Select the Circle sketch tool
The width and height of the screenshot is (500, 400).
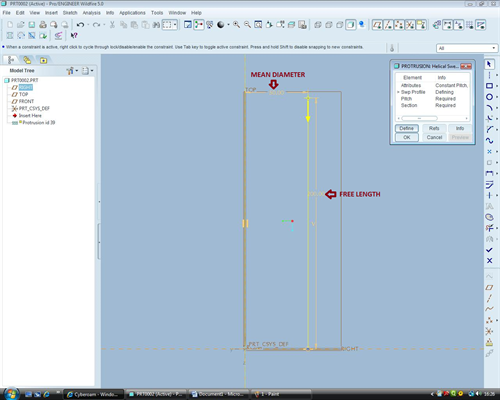[489, 97]
